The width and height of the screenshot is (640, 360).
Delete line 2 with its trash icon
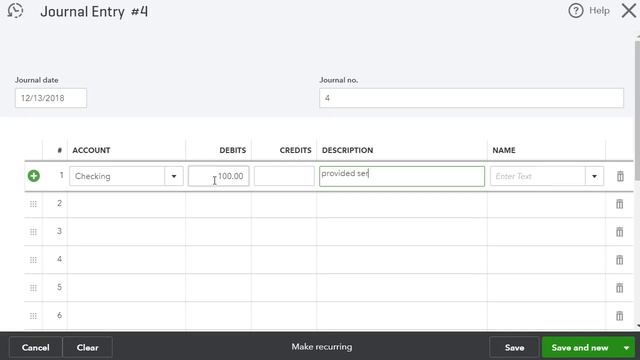(x=620, y=204)
